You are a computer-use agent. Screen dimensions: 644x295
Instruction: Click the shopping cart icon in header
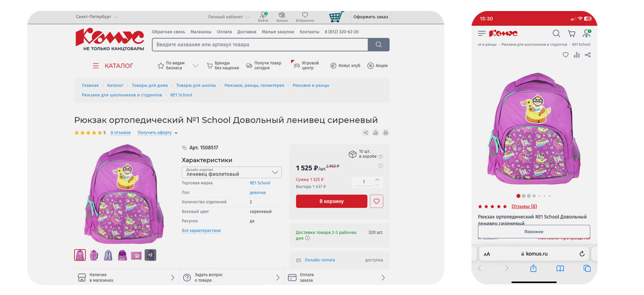(336, 17)
